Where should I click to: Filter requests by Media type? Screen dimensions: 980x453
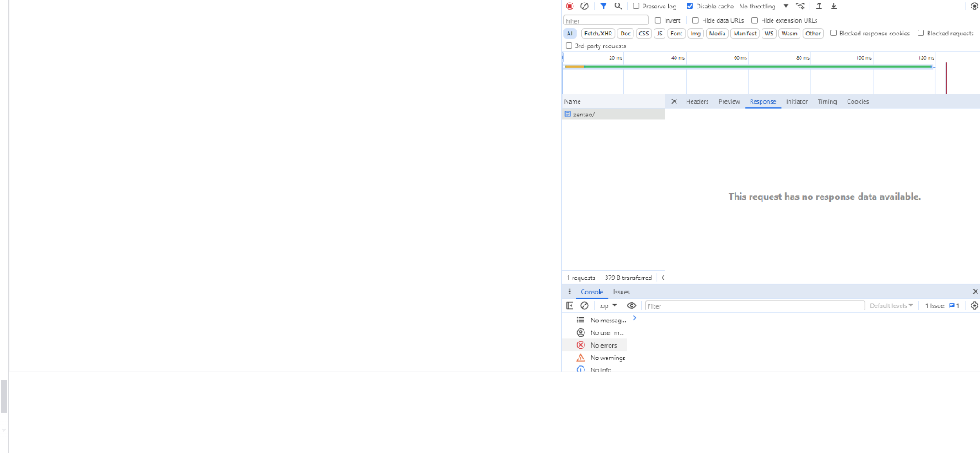[x=717, y=34]
